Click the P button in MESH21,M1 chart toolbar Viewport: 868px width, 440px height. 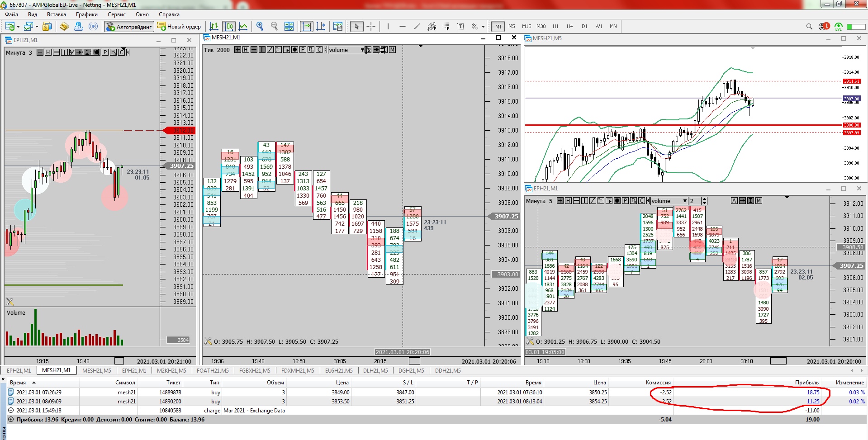tap(303, 50)
